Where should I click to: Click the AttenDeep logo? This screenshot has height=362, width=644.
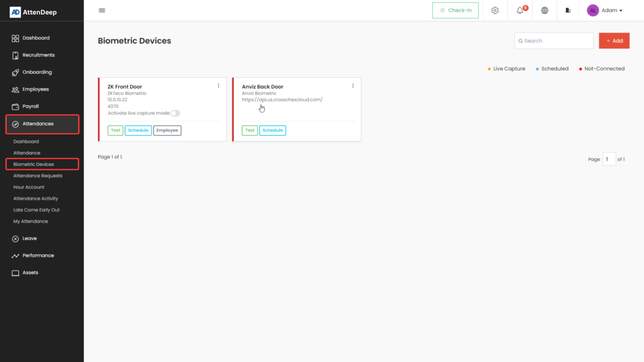click(33, 11)
